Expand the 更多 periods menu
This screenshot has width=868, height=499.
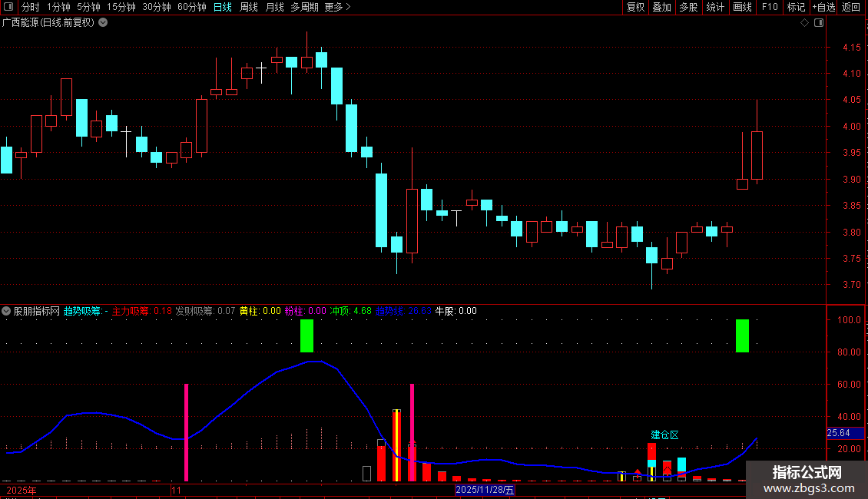pos(337,7)
